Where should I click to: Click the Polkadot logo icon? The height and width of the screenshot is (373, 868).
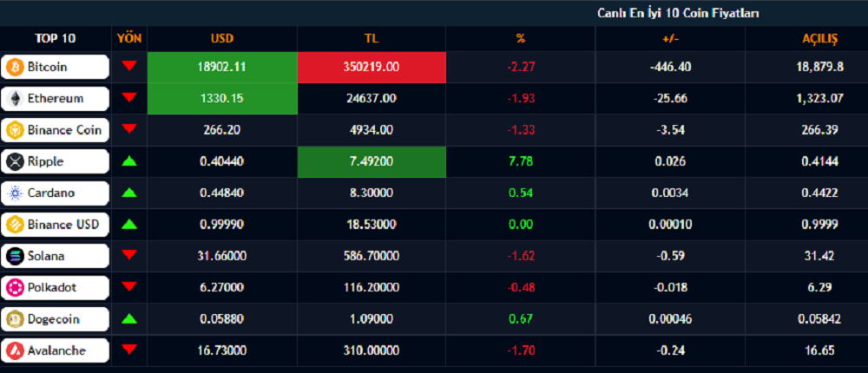pos(13,288)
